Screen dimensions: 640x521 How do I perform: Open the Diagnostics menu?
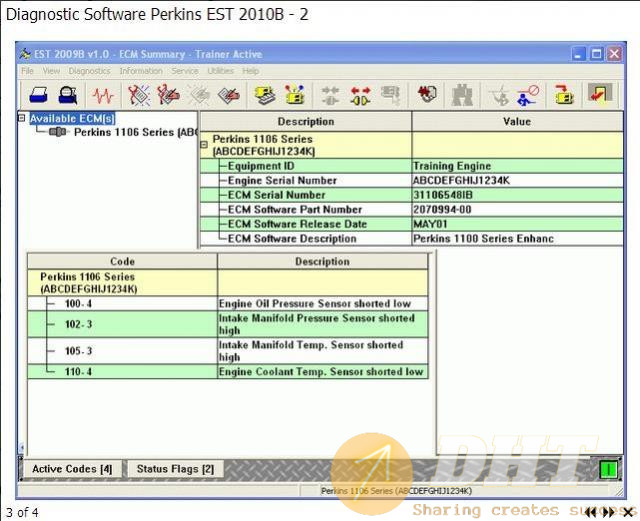89,71
